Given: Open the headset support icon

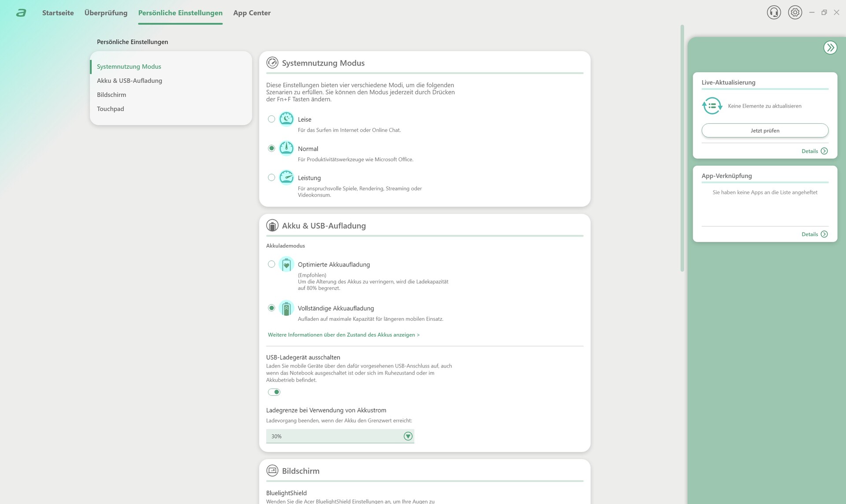Looking at the screenshot, I should coord(774,12).
